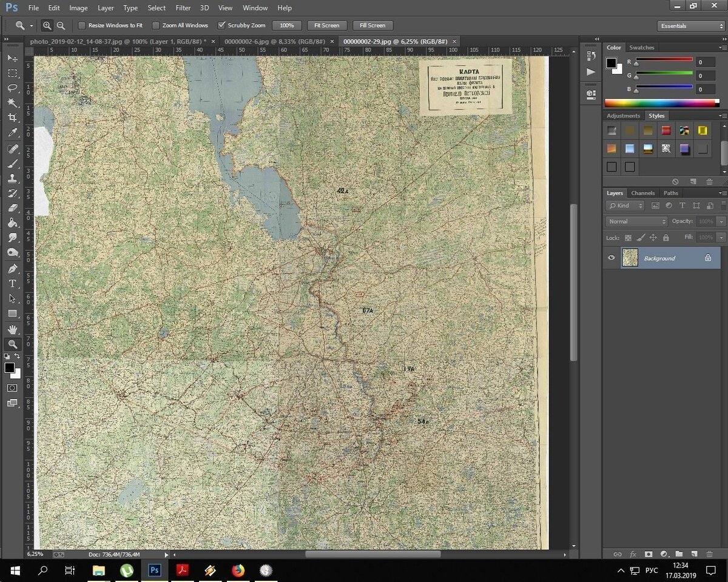Switch to the 00000002-6.jpg document tab

click(274, 41)
